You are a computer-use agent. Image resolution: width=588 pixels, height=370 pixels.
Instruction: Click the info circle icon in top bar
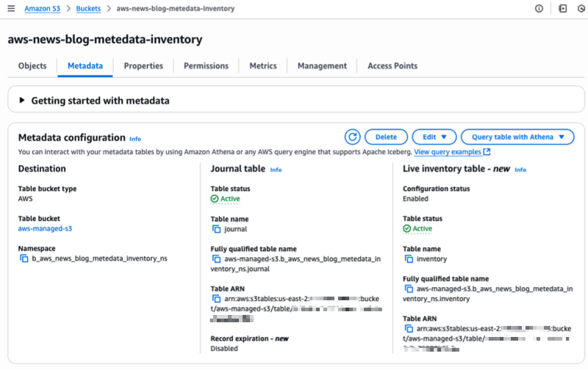click(x=539, y=8)
